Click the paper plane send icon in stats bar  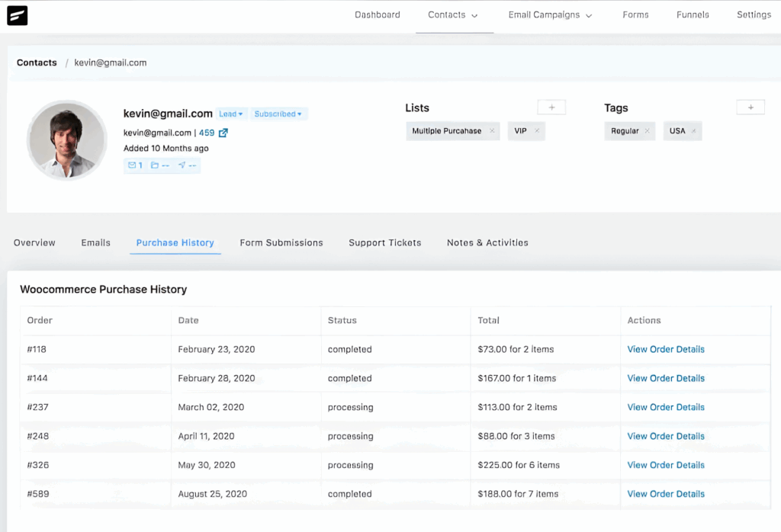tap(182, 165)
